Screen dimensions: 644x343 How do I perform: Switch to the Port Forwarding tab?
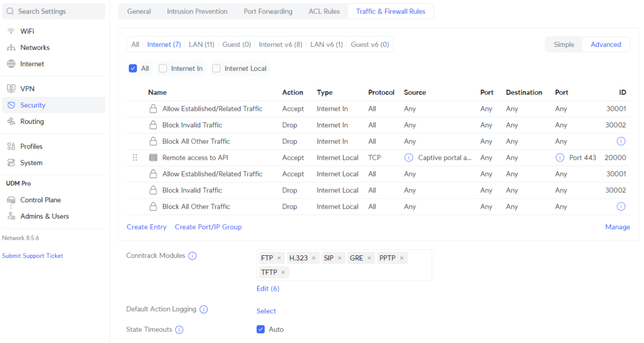[268, 11]
